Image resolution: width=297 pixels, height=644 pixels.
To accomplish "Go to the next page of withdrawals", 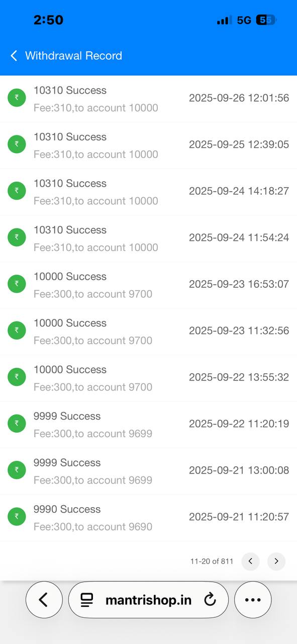I will pos(276,561).
